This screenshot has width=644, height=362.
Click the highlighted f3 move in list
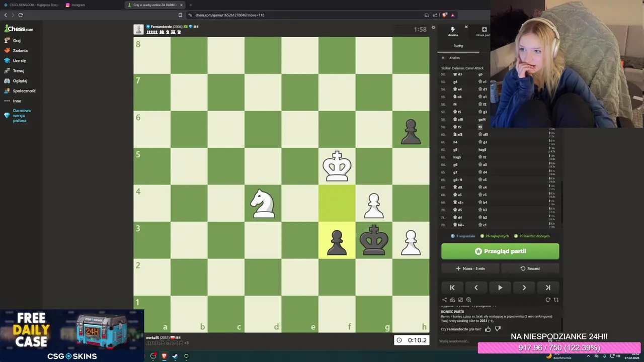click(x=480, y=127)
